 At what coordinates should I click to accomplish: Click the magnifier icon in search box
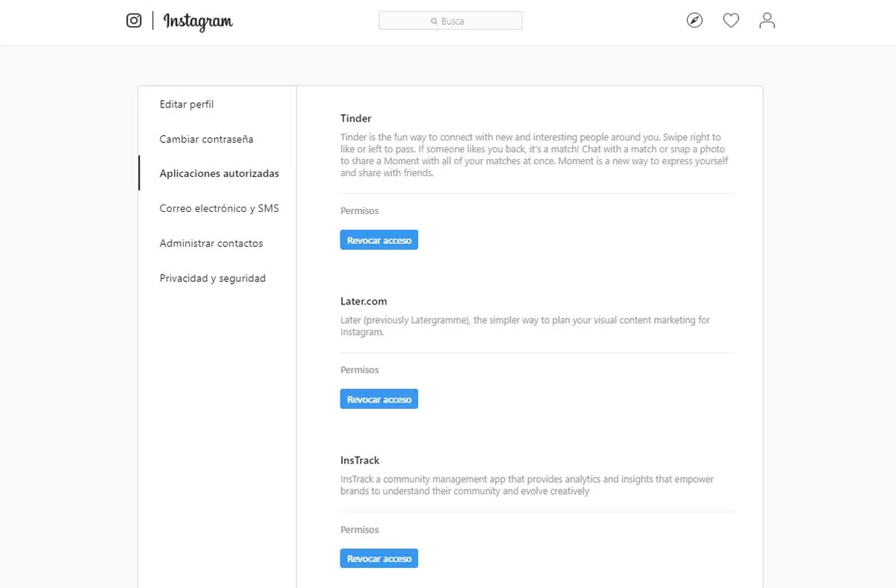(434, 22)
